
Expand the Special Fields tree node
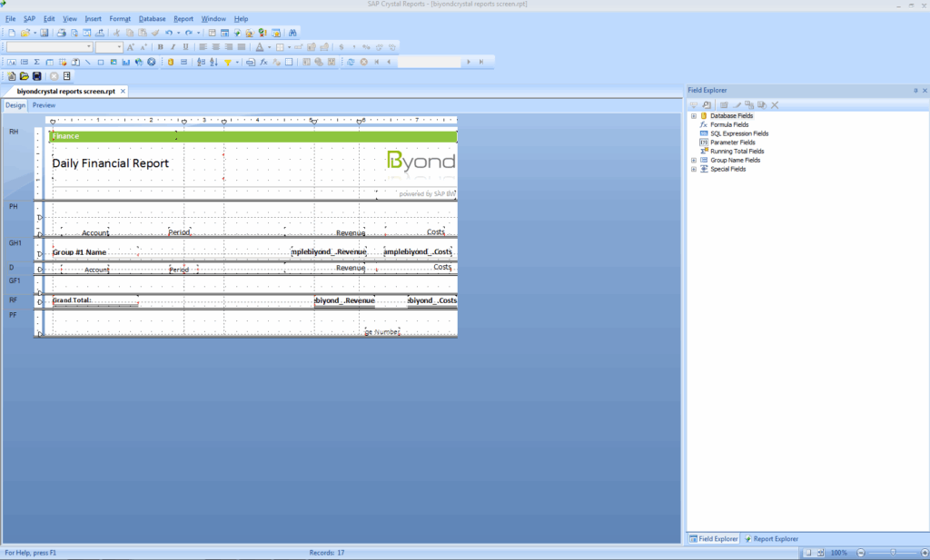click(x=694, y=169)
